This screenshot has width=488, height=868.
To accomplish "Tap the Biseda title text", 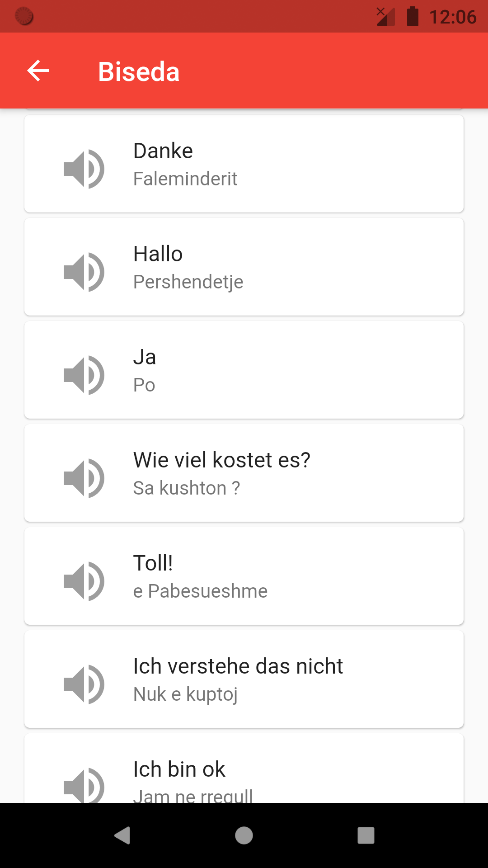I will [139, 71].
